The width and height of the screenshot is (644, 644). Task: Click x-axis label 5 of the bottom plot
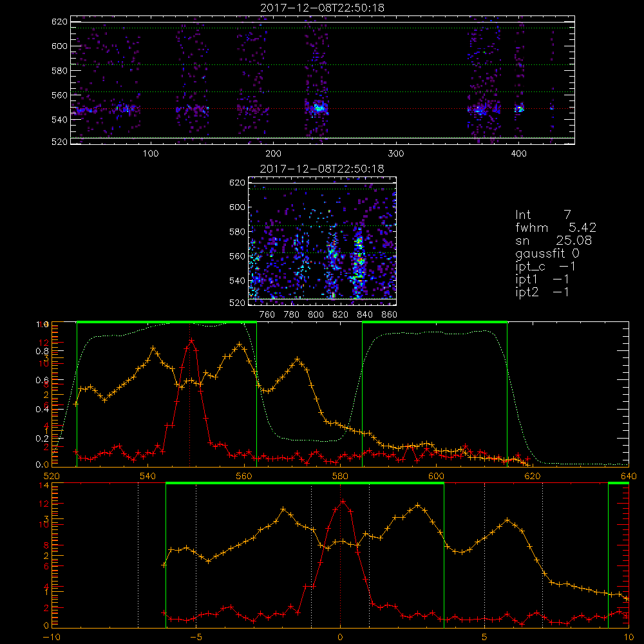[485, 638]
